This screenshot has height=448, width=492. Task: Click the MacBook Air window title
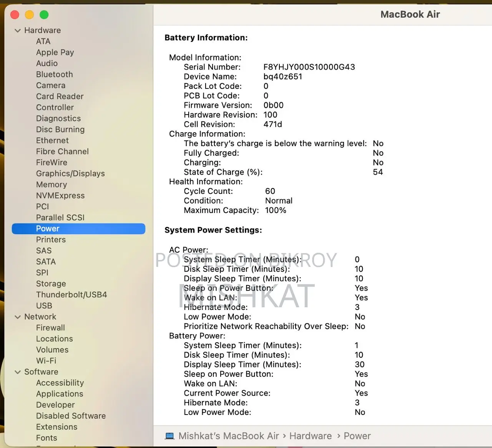point(410,14)
